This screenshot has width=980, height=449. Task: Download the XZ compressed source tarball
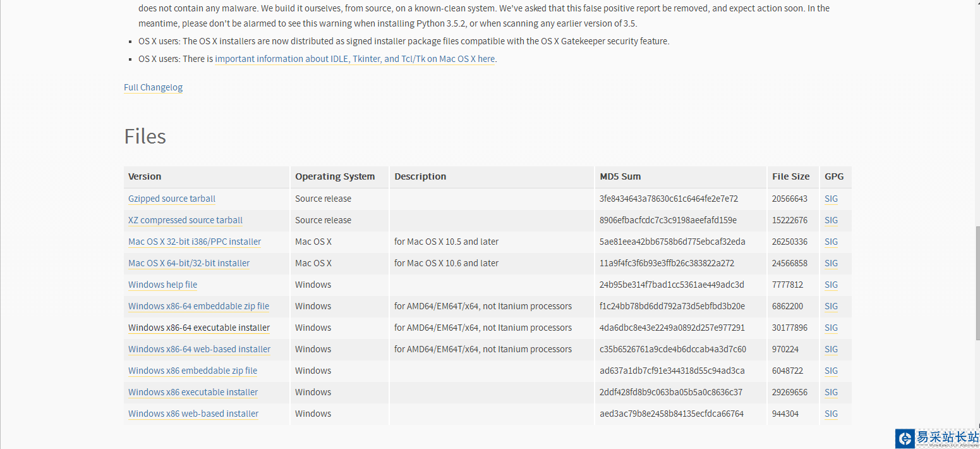[185, 220]
